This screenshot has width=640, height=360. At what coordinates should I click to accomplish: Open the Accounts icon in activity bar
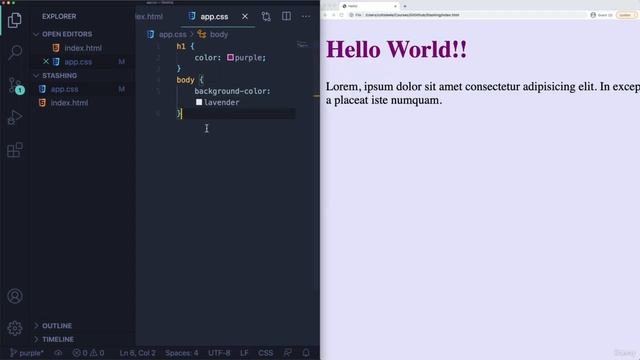[x=15, y=296]
